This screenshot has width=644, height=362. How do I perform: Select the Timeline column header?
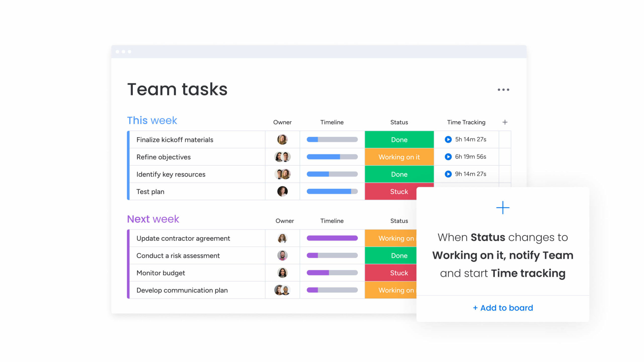(x=331, y=122)
